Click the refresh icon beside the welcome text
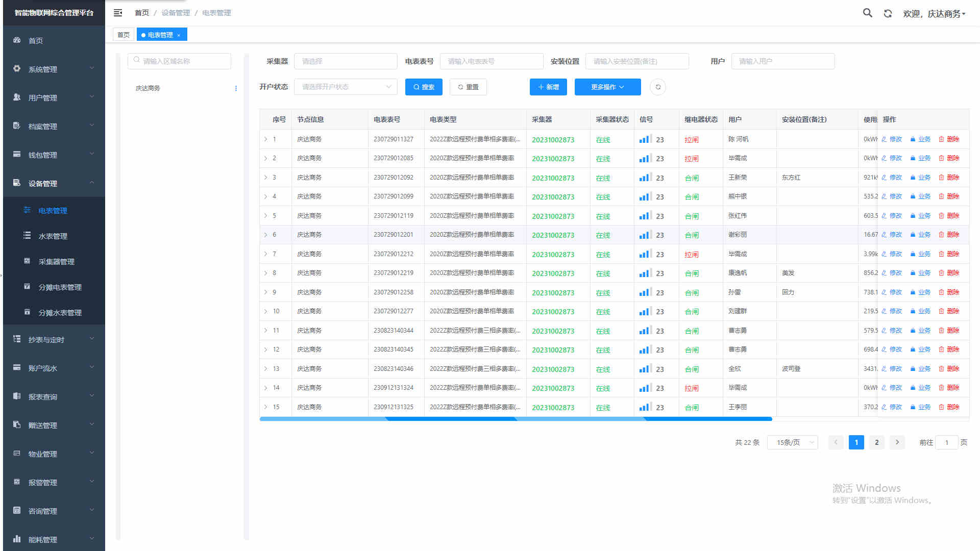 point(888,14)
